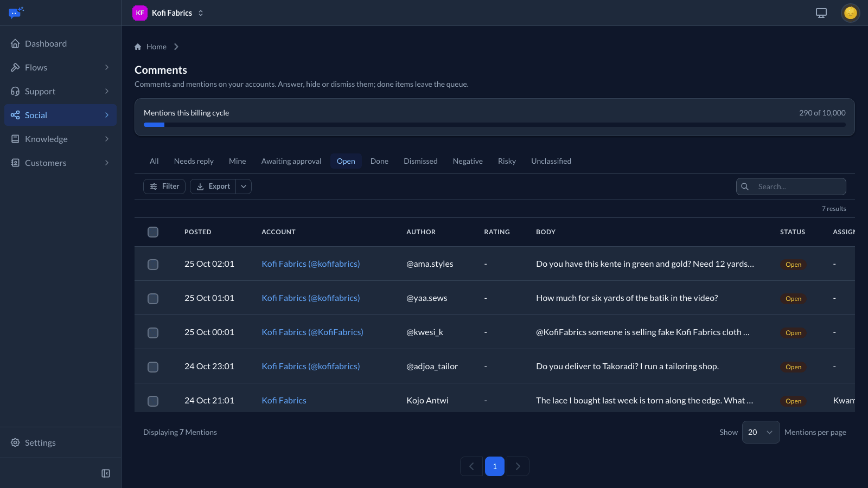Check the row from @ama.styles
This screenshot has width=868, height=488.
pyautogui.click(x=153, y=264)
